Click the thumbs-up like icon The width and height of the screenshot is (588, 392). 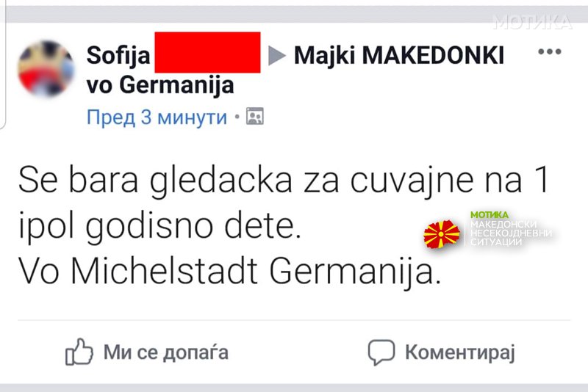(x=79, y=352)
